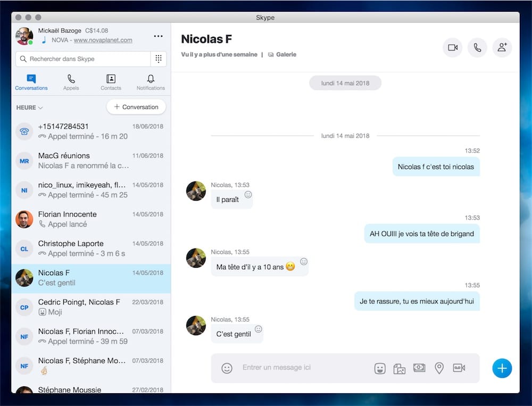Click the blue plus add-ins button

pyautogui.click(x=502, y=368)
